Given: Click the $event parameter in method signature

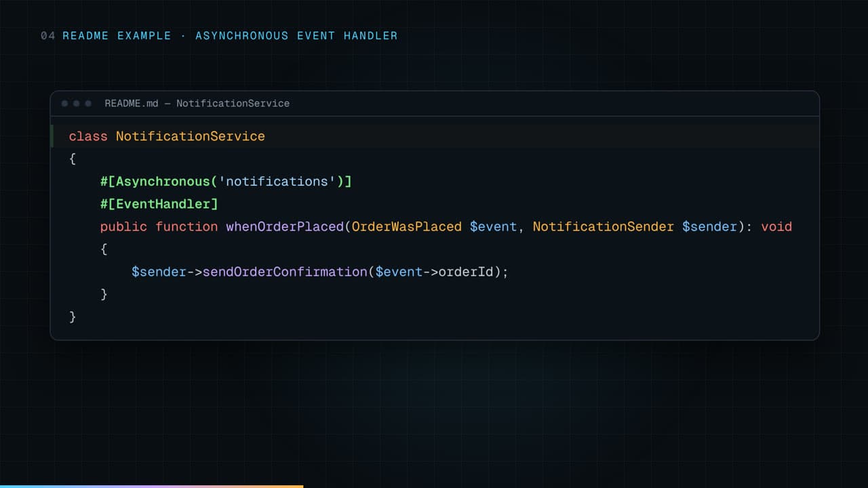Looking at the screenshot, I should coord(494,226).
